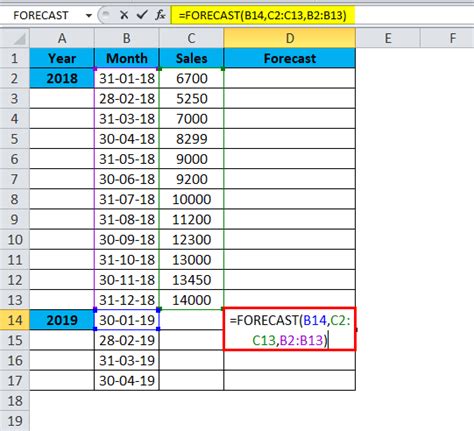Select date cell 31-07-18
Viewport: 474px width, 431px height.
[127, 199]
